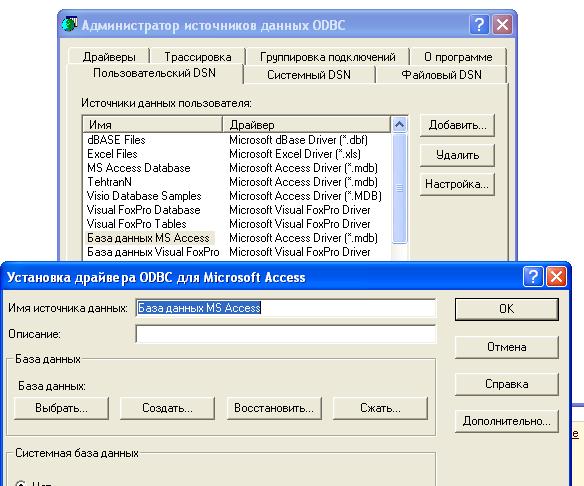Open help with the Справка button
Viewport: 584px width, 486px height.
pyautogui.click(x=507, y=384)
